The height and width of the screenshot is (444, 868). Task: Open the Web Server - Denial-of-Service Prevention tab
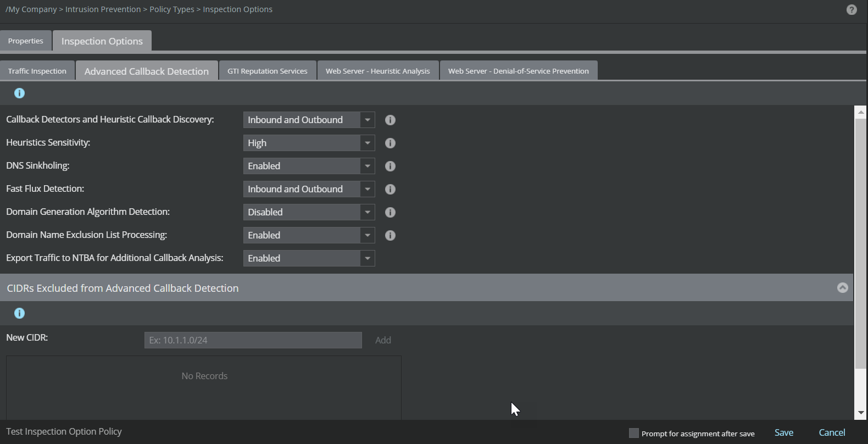click(x=519, y=71)
